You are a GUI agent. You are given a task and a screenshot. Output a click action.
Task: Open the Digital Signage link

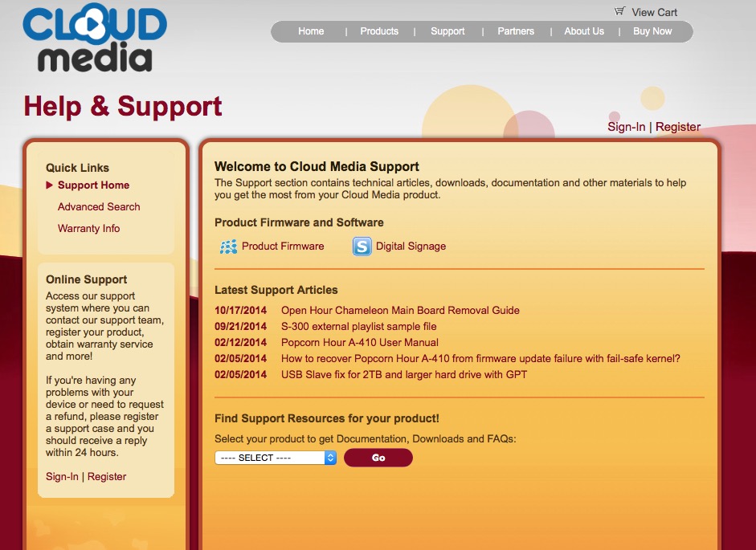point(411,246)
